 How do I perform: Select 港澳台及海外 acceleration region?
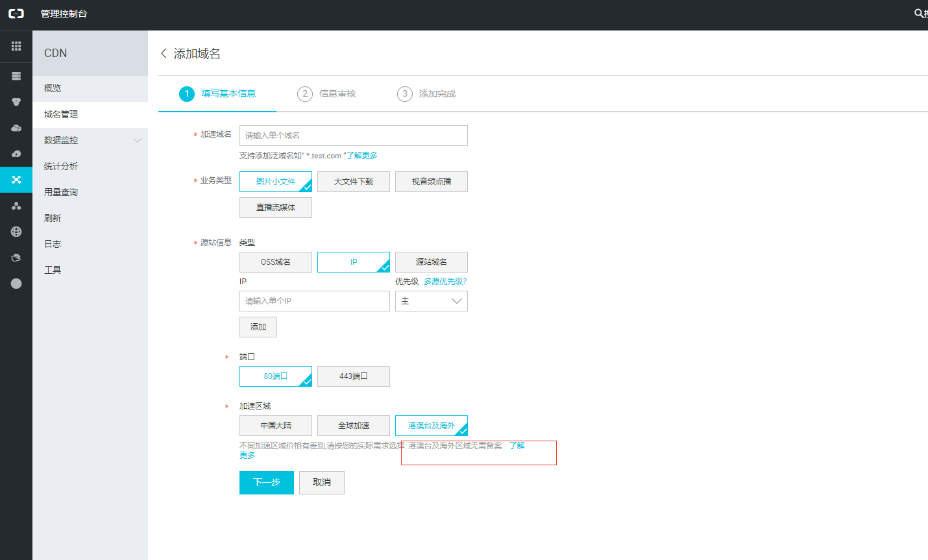point(432,426)
